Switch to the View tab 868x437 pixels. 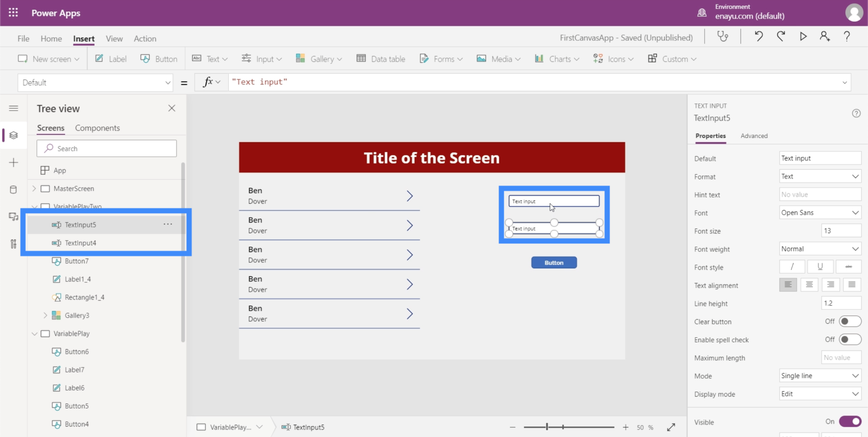(114, 38)
